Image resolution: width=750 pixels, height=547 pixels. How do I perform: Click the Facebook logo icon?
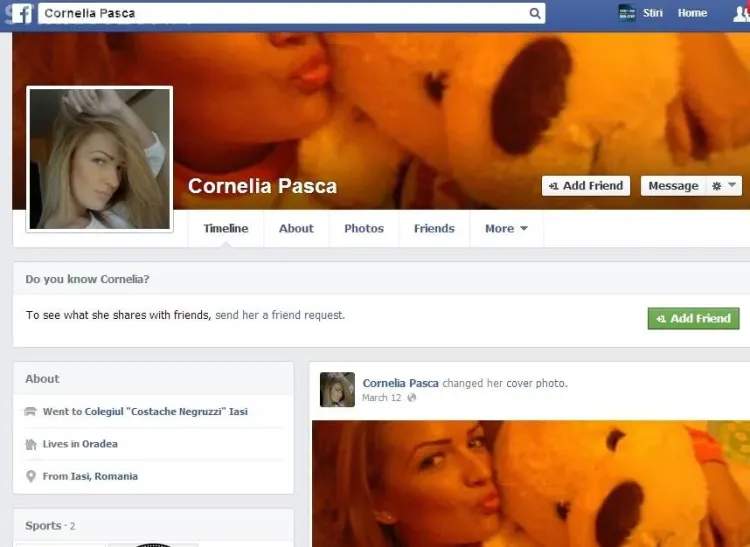(x=20, y=14)
